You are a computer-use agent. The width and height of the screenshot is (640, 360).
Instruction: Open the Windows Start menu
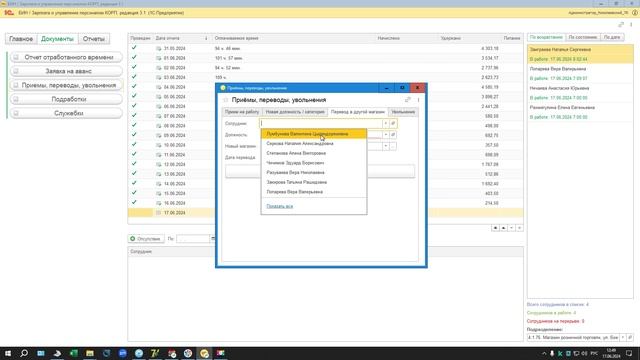point(8,353)
